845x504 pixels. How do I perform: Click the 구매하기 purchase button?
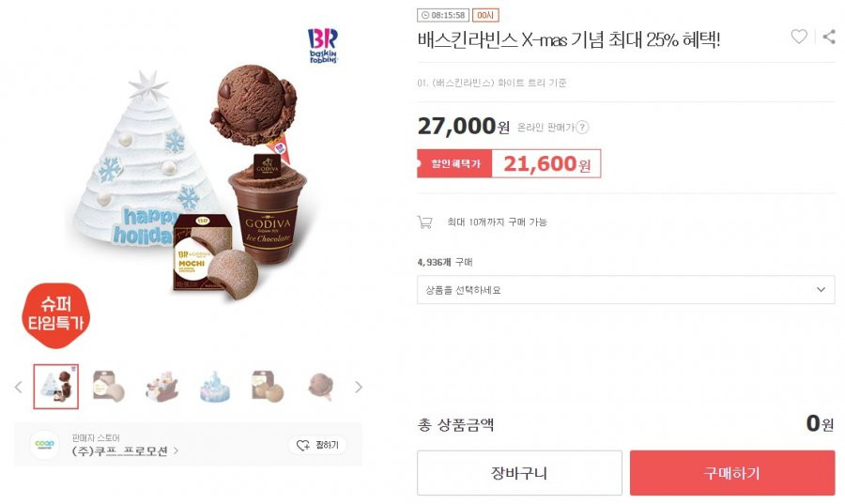click(732, 473)
